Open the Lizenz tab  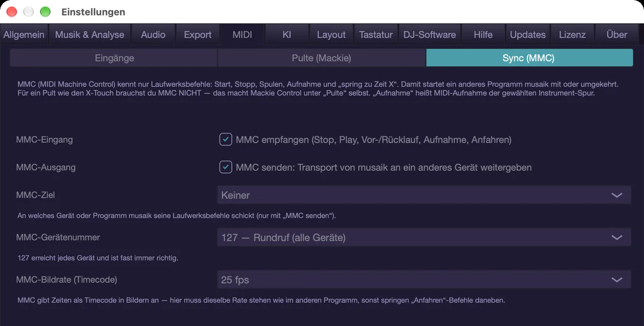click(572, 34)
